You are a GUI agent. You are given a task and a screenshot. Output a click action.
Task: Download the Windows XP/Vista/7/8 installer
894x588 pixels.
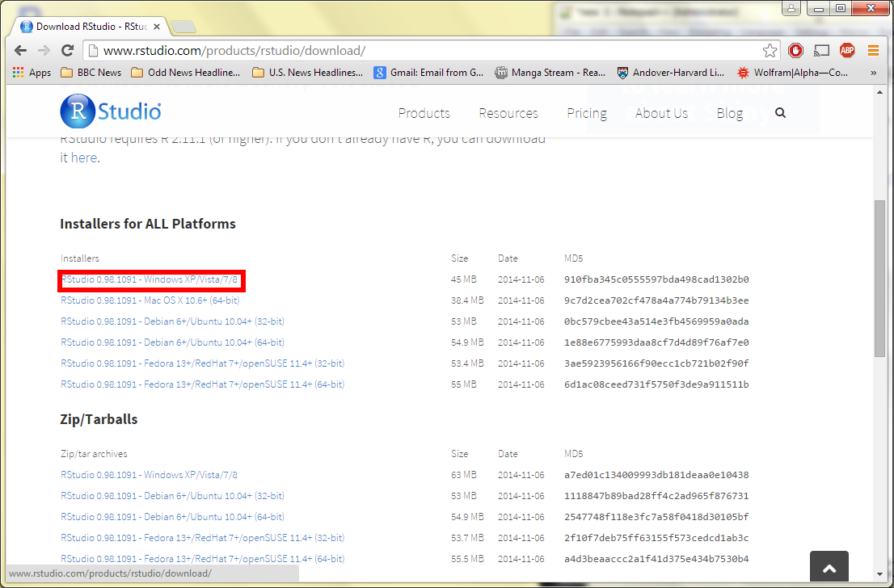[x=150, y=279]
